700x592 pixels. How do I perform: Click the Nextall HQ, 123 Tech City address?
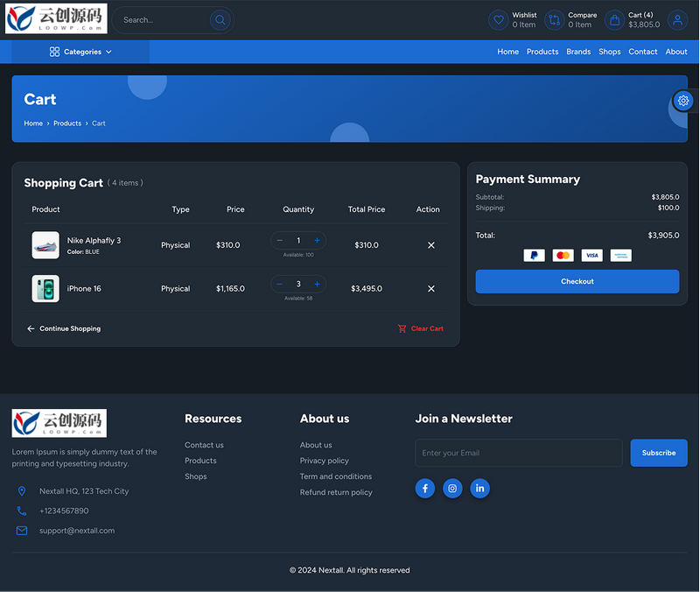(84, 491)
